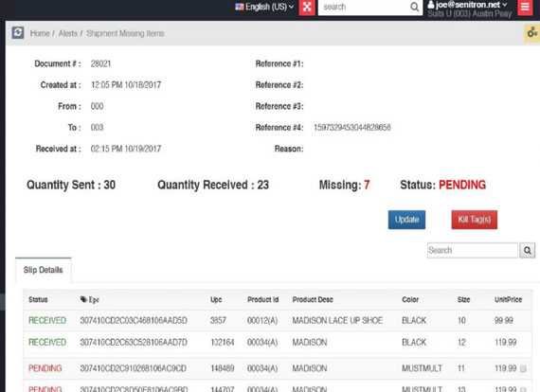Open the red hamburger menu

click(525, 8)
